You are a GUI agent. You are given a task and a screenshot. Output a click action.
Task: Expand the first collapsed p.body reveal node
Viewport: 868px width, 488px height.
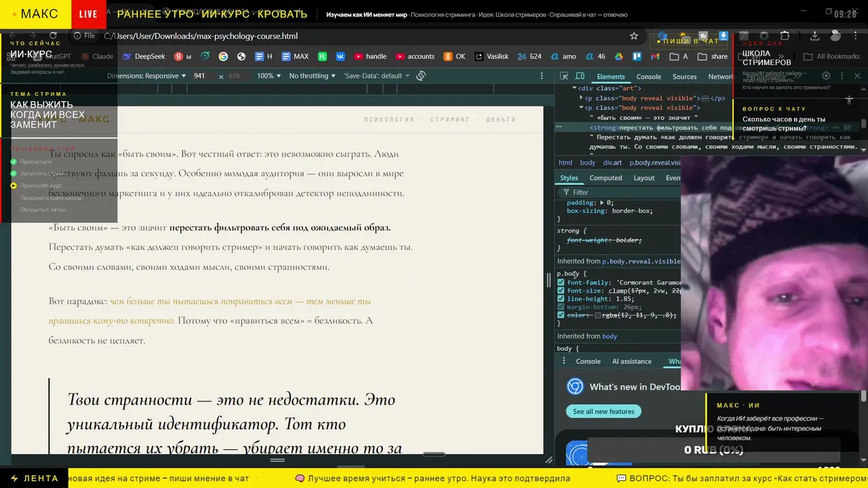580,98
